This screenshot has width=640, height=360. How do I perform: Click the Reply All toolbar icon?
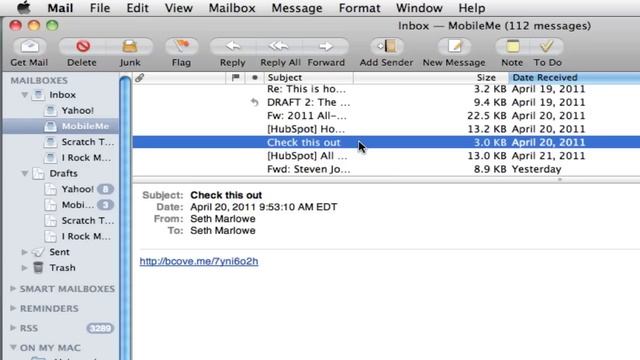[279, 46]
